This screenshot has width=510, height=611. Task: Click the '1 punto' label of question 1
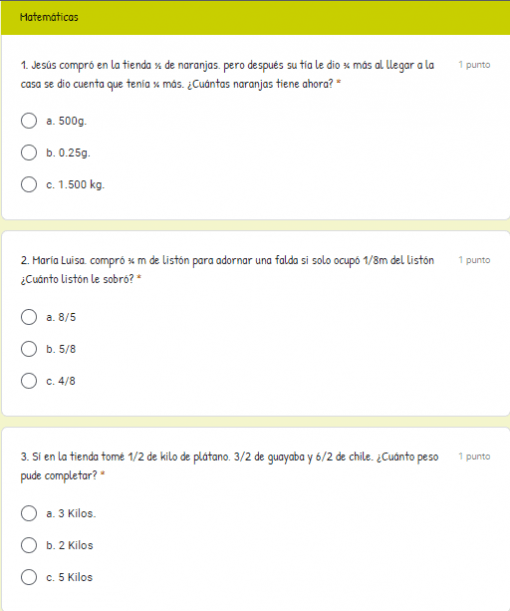474,65
